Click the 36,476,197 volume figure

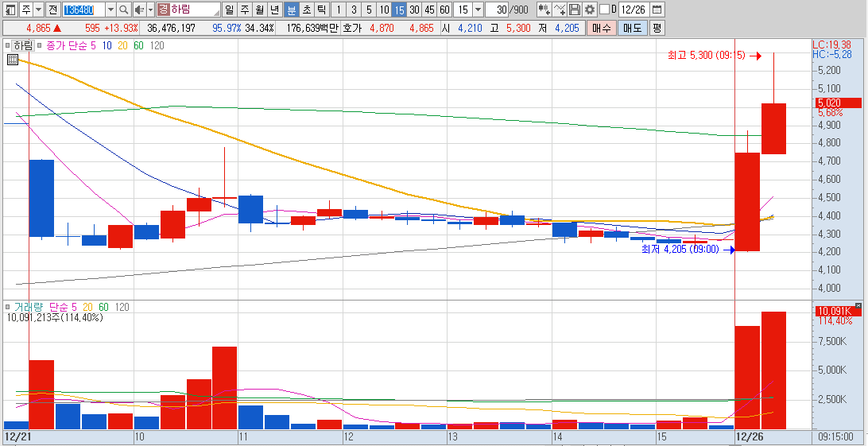pos(171,28)
